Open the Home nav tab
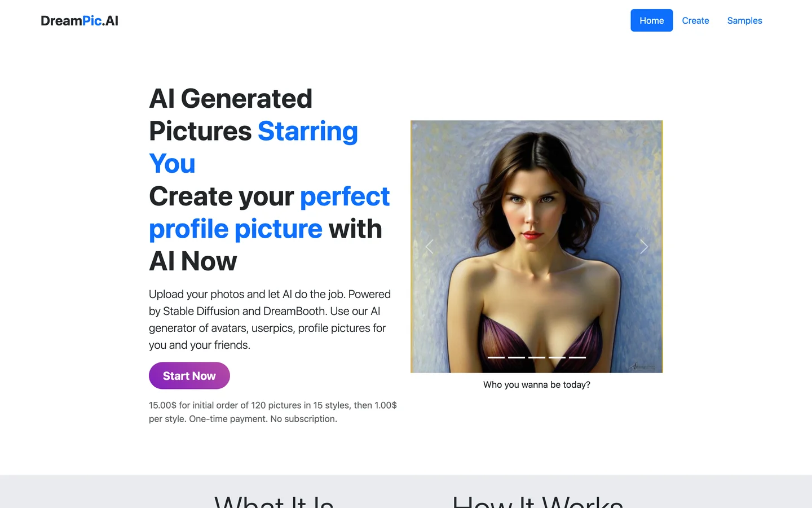Viewport: 812px width, 508px height. click(651, 20)
